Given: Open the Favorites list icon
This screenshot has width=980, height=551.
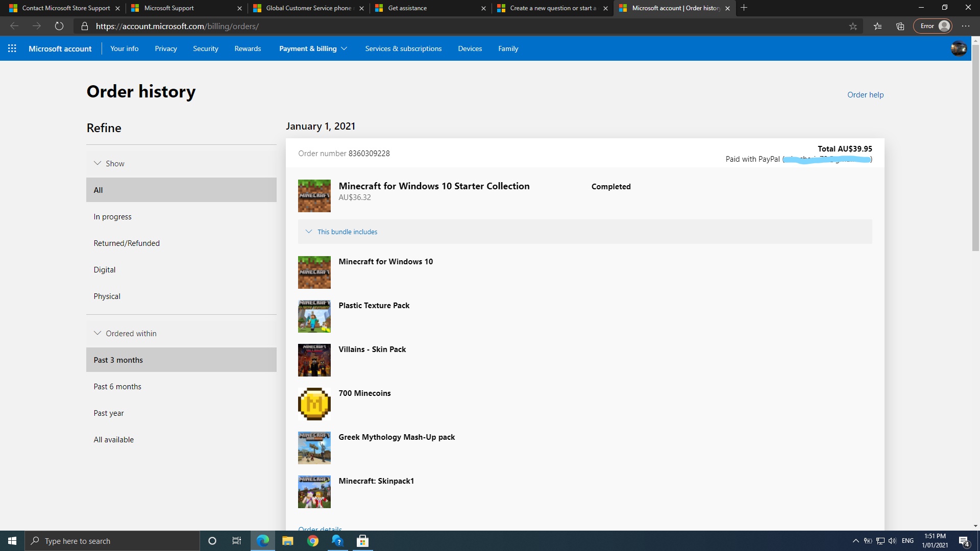Looking at the screenshot, I should (877, 26).
